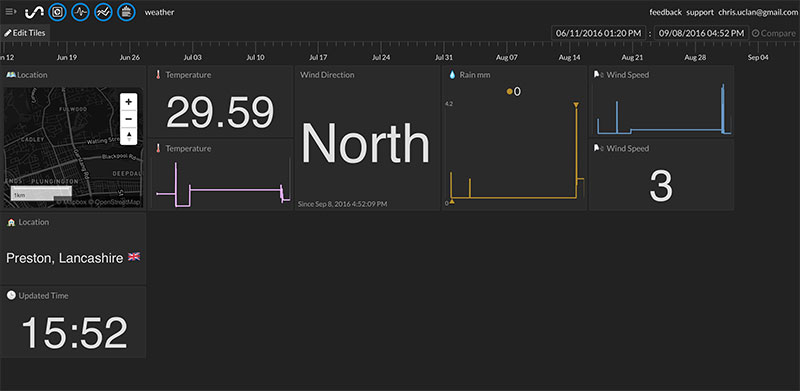Click the OpenStreetMap attribution link
Screen dimensions: 800x391
114,202
